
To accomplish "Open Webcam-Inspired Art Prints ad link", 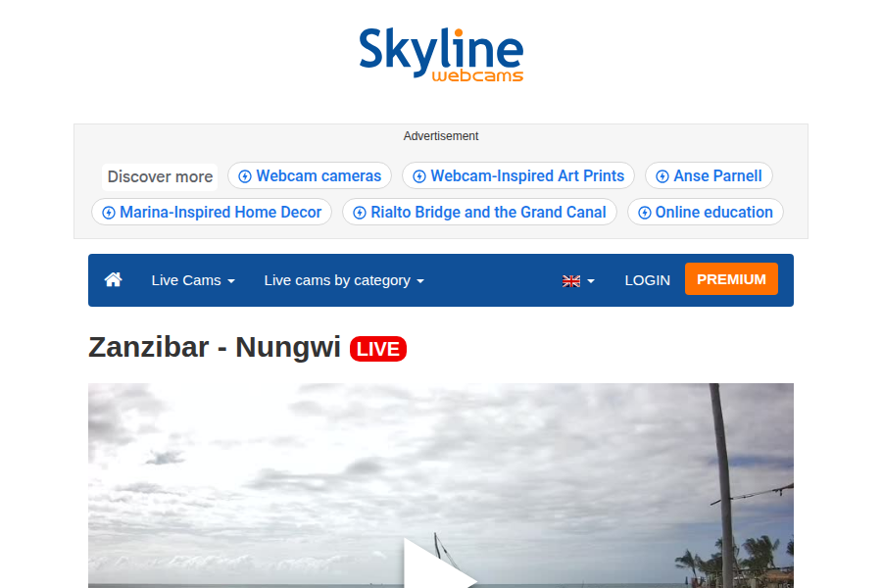I will pos(518,176).
